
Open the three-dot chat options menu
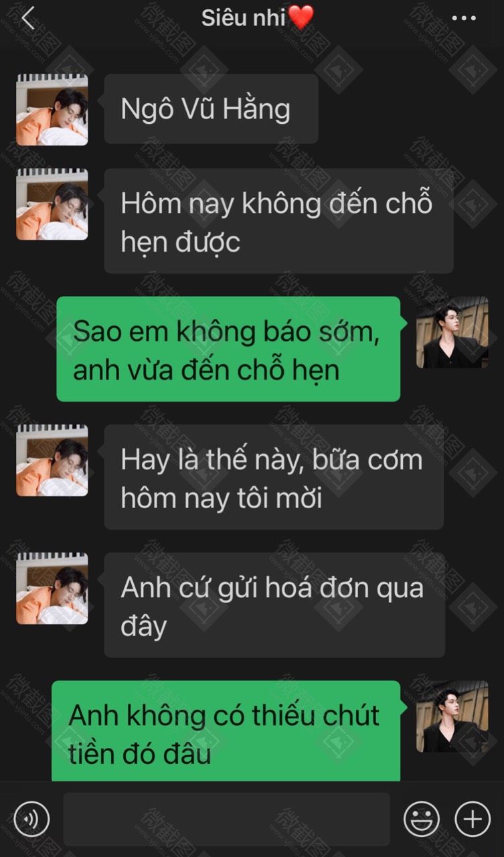coord(464,19)
